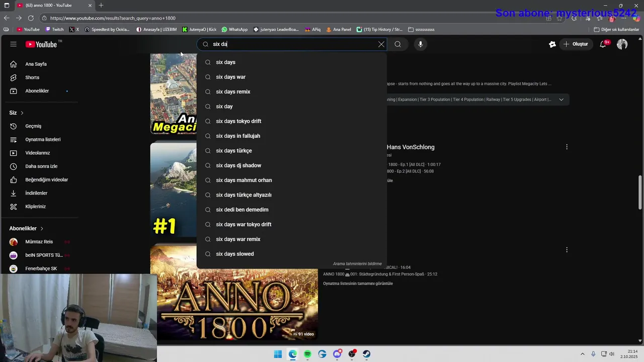Screen dimensions: 644x362
Task: Open the #1 island video thumbnail
Action: click(173, 190)
